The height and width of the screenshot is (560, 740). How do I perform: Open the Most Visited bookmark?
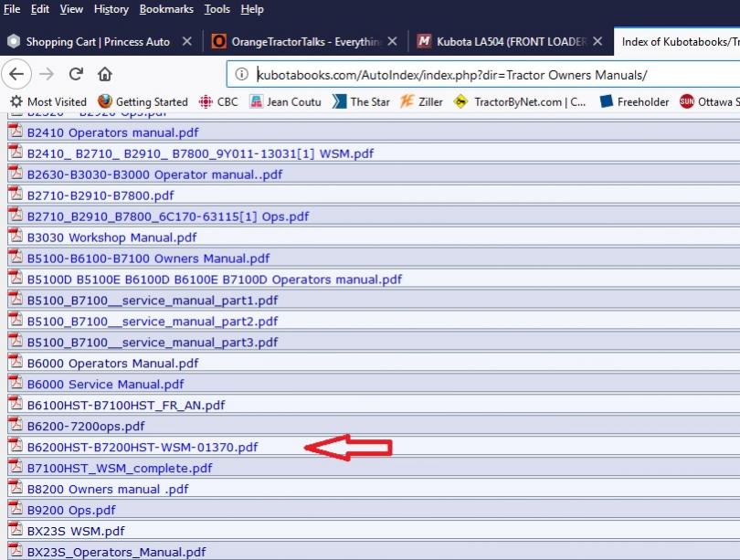pos(48,102)
